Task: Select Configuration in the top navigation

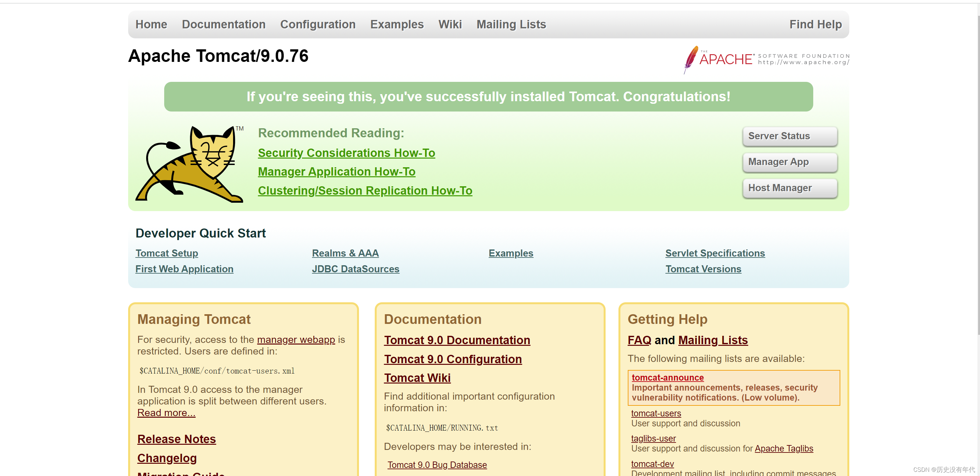Action: coord(318,24)
